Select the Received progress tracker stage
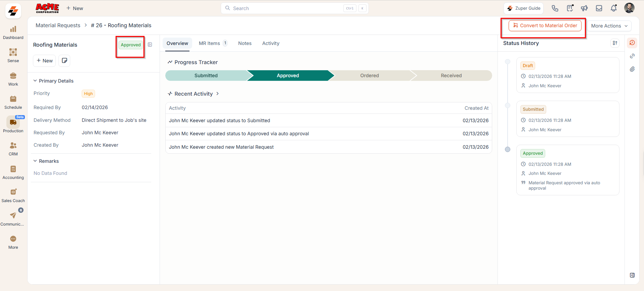Image resolution: width=644 pixels, height=291 pixels. [451, 76]
